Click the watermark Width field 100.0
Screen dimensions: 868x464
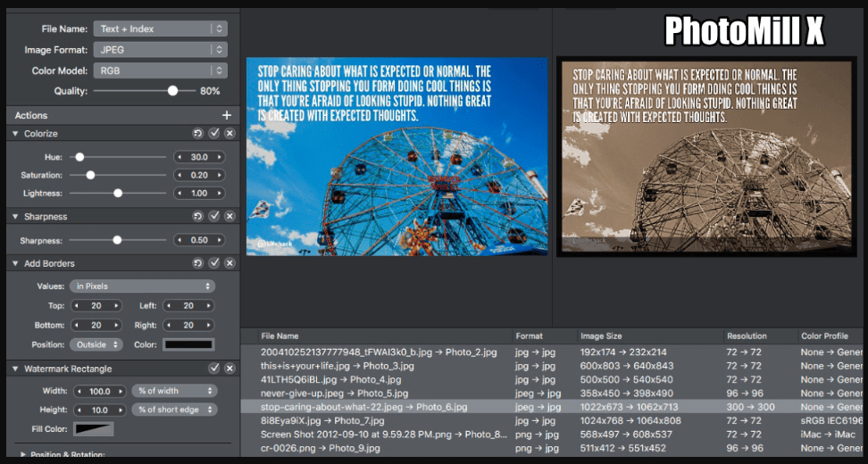(100, 391)
